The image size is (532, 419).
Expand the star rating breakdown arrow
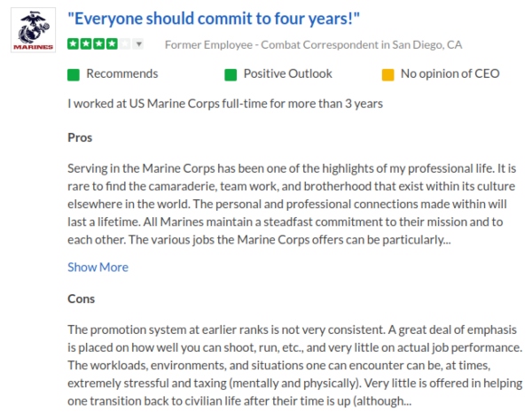(138, 44)
